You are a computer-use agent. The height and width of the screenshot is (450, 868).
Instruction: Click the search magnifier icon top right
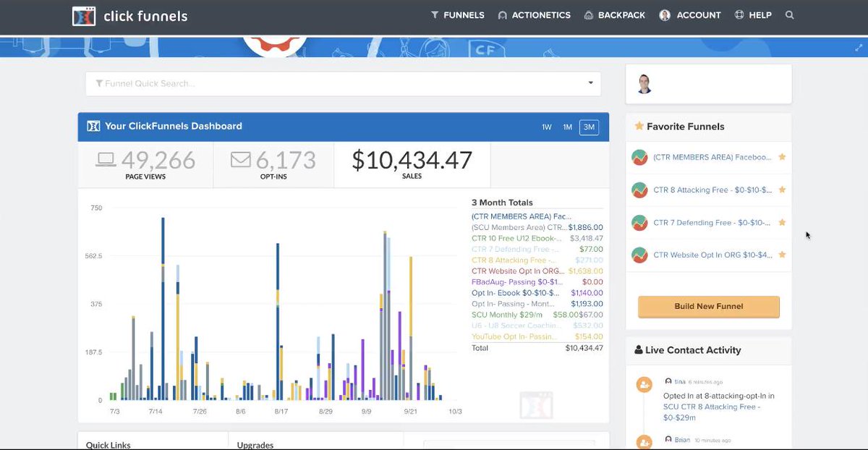point(790,14)
